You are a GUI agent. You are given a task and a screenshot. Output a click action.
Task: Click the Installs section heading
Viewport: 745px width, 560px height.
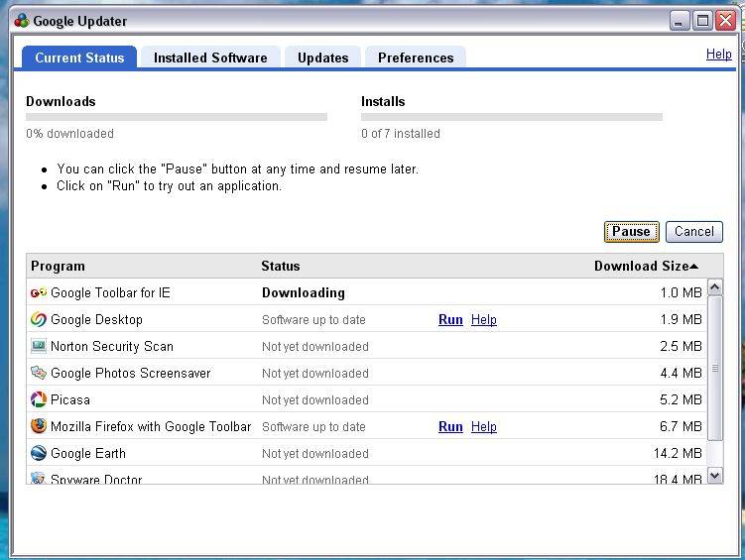383,101
